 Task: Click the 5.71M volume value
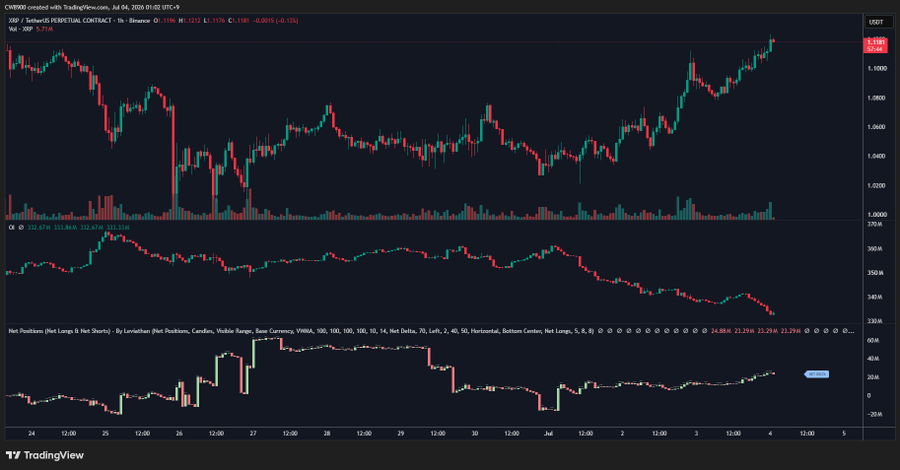tap(44, 29)
